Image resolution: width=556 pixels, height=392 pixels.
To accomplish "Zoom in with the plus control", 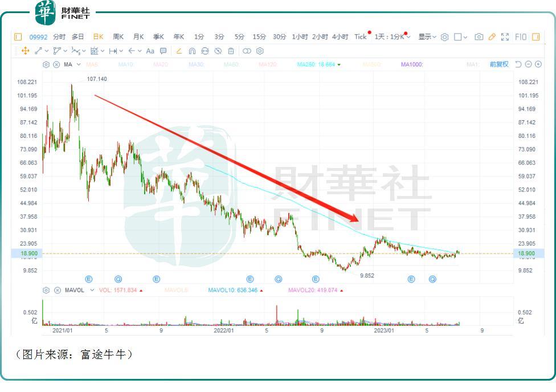I will (538, 64).
